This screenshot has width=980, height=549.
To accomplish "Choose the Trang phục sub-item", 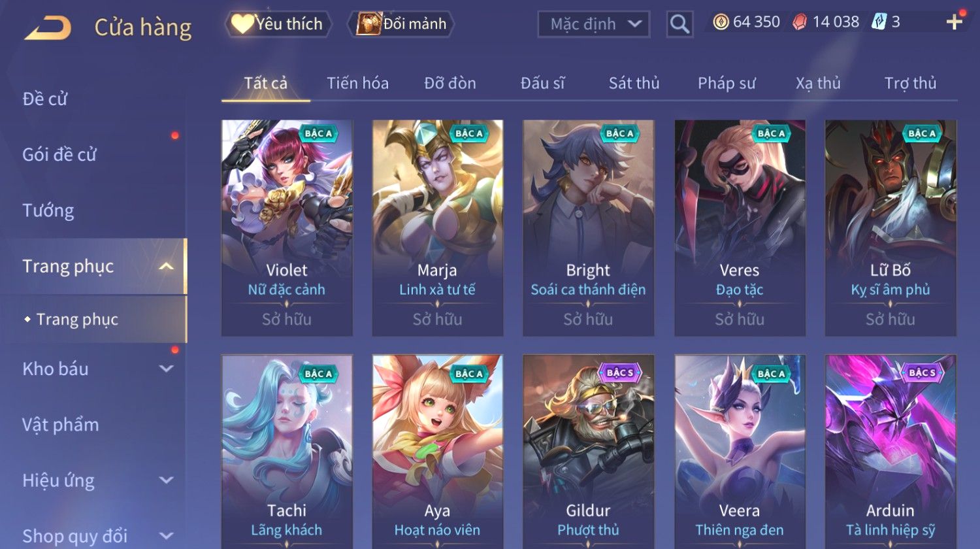I will click(x=77, y=319).
